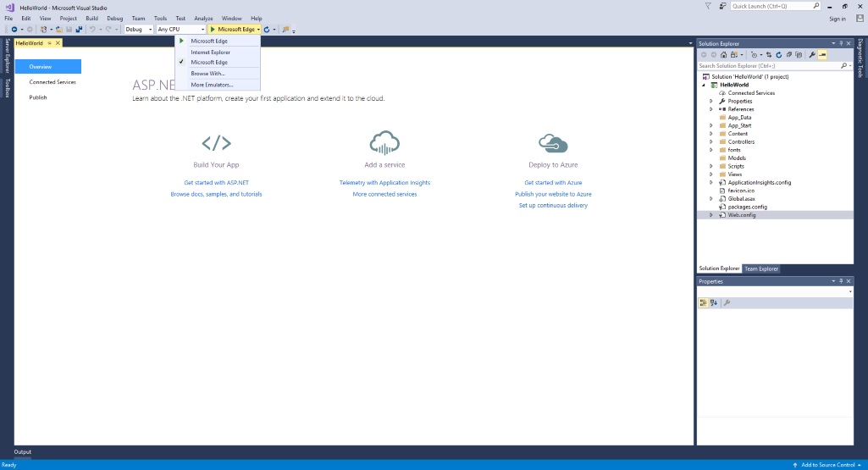Toggle the Preview Selected Items button in Solution Explorer
Screen dimensions: 868x470
[x=822, y=54]
